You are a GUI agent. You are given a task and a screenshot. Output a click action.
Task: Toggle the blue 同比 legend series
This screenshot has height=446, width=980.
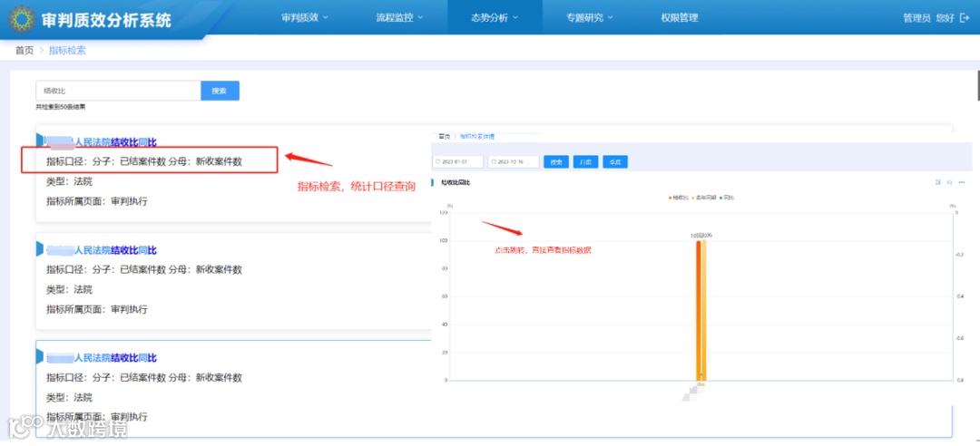click(x=727, y=198)
